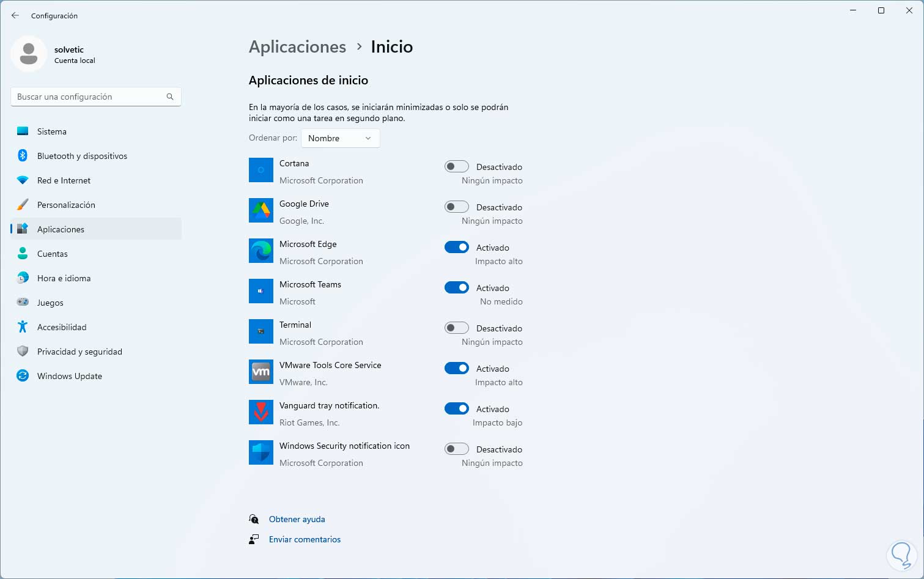Focus the Buscar una configuración search field
This screenshot has width=924, height=579.
96,97
